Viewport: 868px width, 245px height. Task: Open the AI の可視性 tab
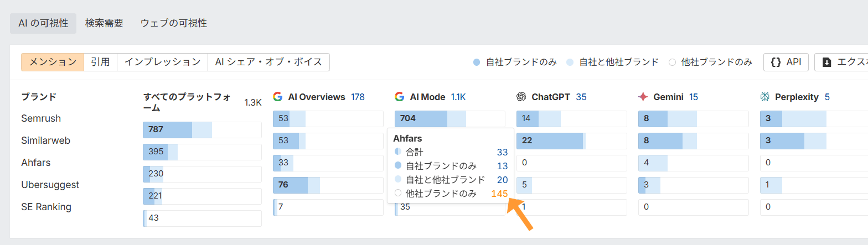tap(43, 24)
